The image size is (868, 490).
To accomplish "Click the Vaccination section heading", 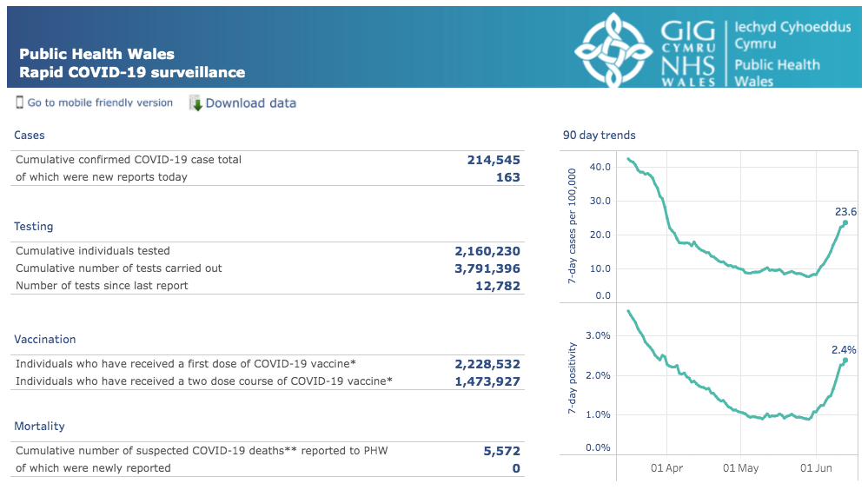I will pyautogui.click(x=45, y=340).
